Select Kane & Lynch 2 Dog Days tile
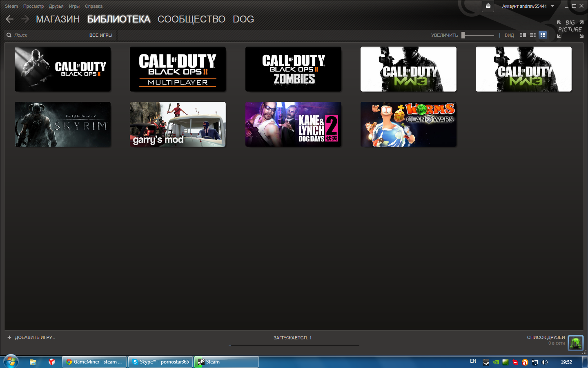 [293, 124]
